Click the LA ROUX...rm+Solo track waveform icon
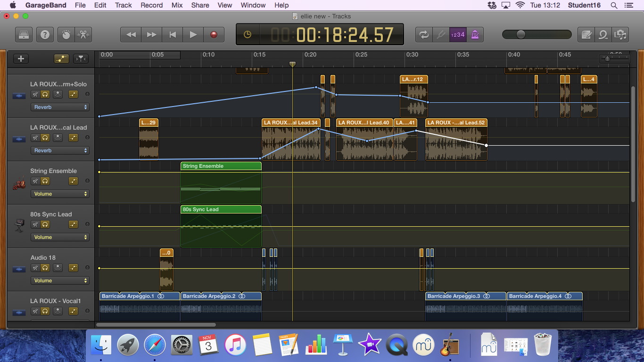Screen dimensions: 644x362 click(x=19, y=96)
